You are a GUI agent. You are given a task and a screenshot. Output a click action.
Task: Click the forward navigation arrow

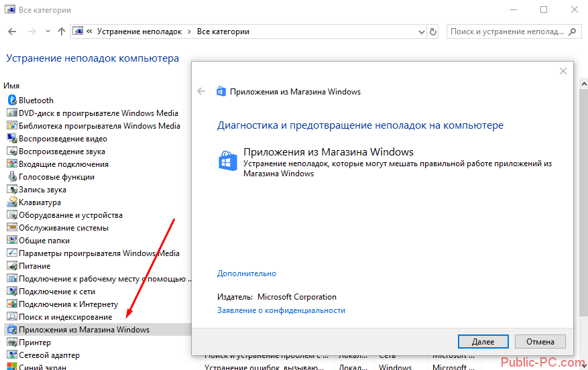32,32
